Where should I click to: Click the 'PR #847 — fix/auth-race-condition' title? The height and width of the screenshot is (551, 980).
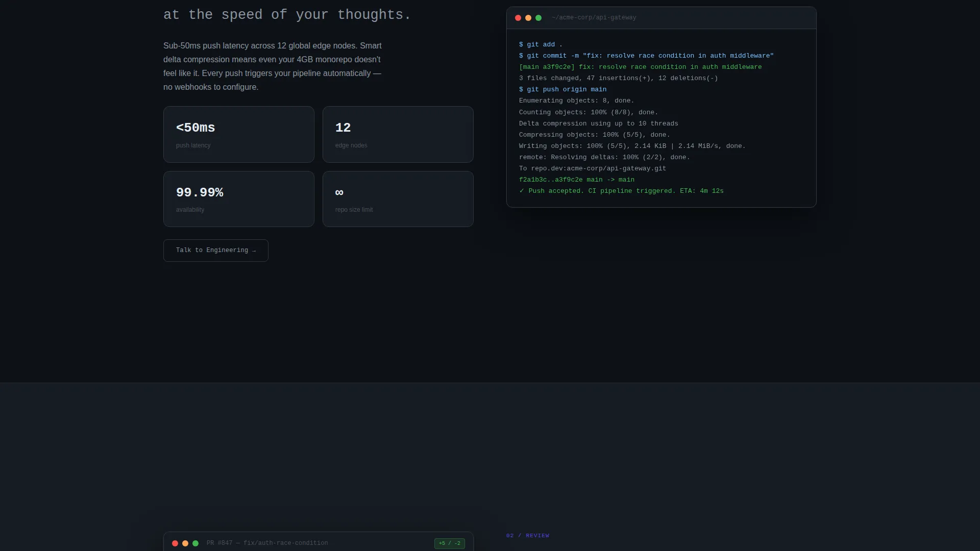267,543
